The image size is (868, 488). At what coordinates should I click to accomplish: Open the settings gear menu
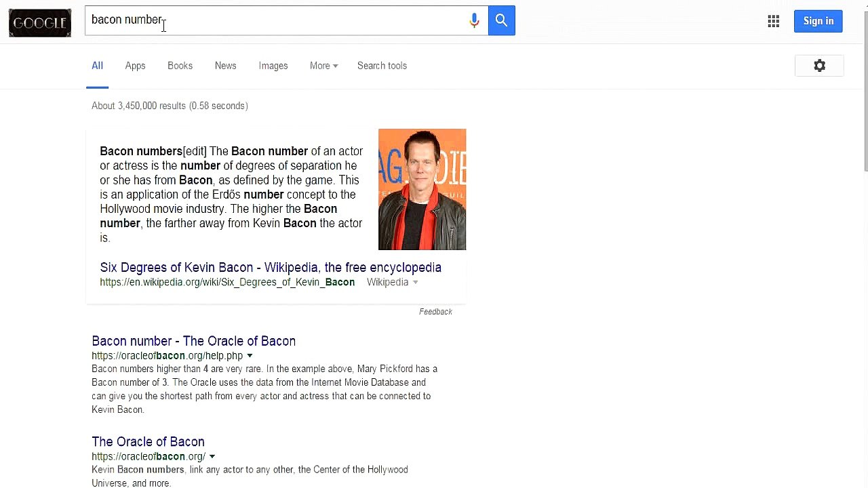pos(820,66)
